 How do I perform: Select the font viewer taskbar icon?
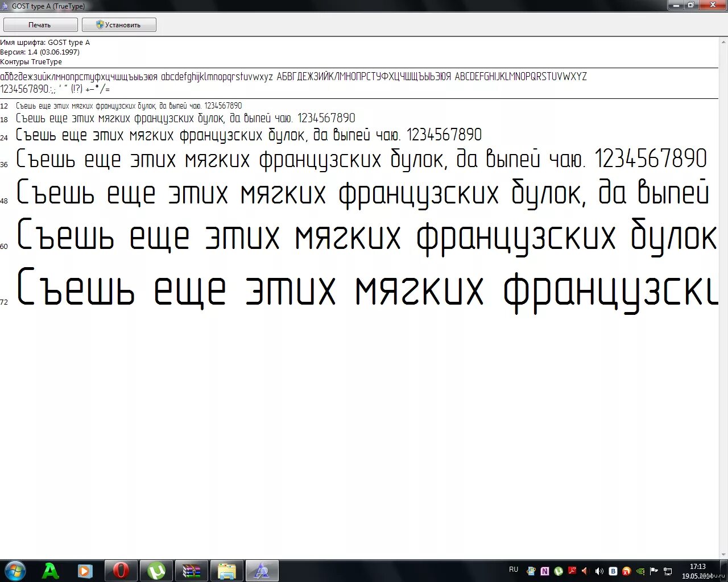[x=262, y=571]
